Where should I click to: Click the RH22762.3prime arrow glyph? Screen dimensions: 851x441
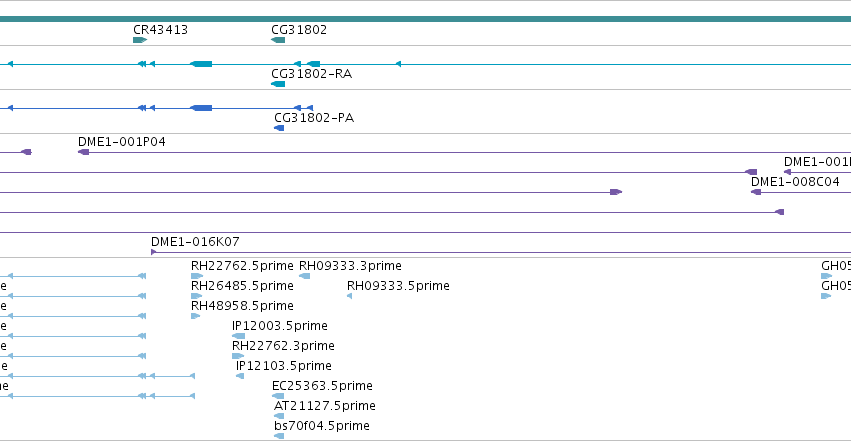[x=238, y=356]
